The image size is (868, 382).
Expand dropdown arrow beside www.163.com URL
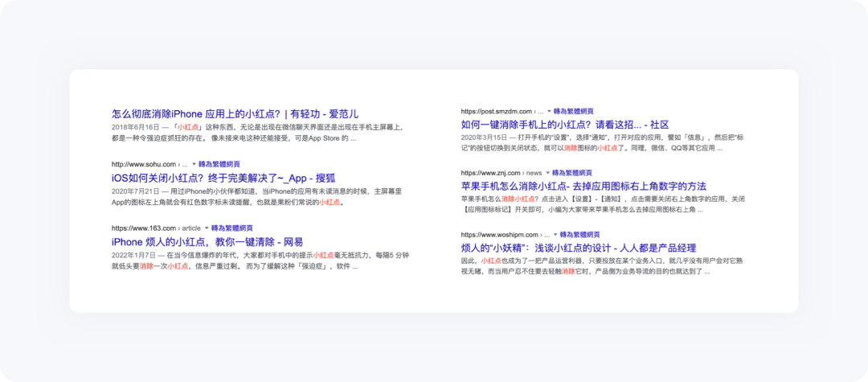pyautogui.click(x=207, y=228)
